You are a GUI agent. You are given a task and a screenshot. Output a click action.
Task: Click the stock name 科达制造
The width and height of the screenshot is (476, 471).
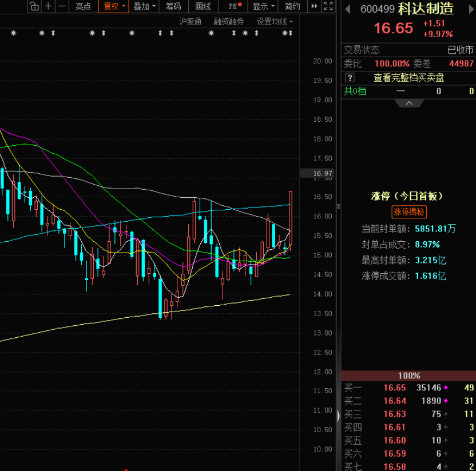click(x=426, y=9)
